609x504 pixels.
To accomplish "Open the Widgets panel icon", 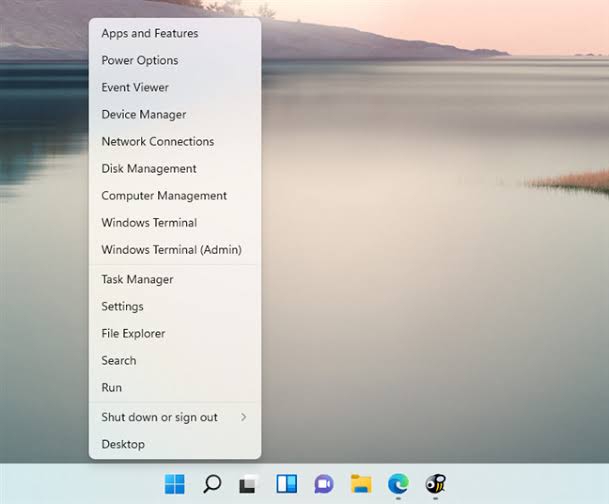I will point(287,484).
